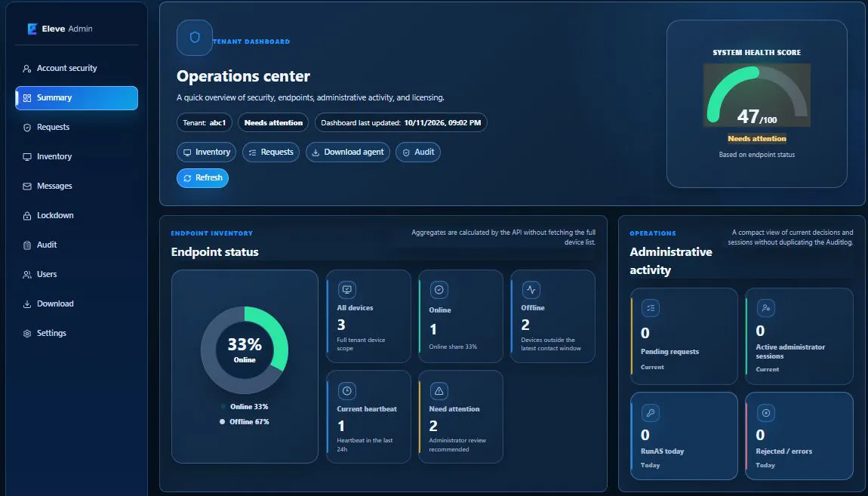Viewport: 868px width, 496px height.
Task: Click the Download agent button
Action: pos(348,152)
